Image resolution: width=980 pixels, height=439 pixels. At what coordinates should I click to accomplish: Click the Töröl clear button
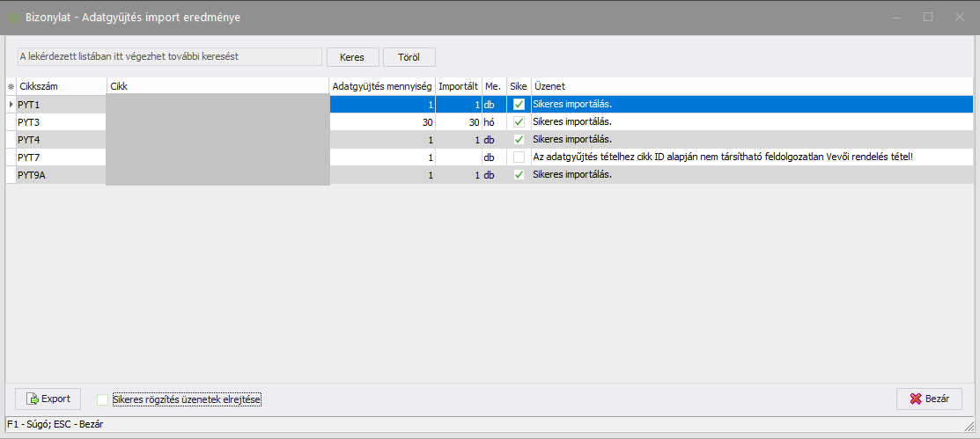(409, 57)
